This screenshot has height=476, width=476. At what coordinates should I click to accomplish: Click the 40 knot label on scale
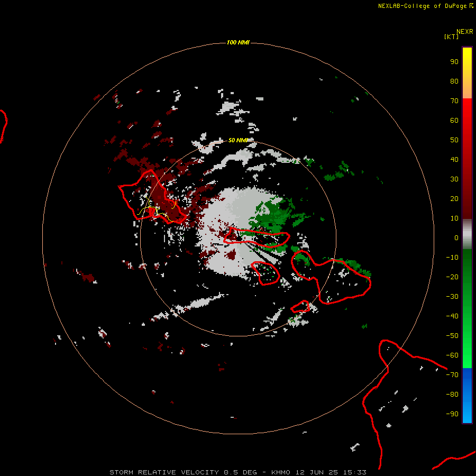pyautogui.click(x=454, y=159)
